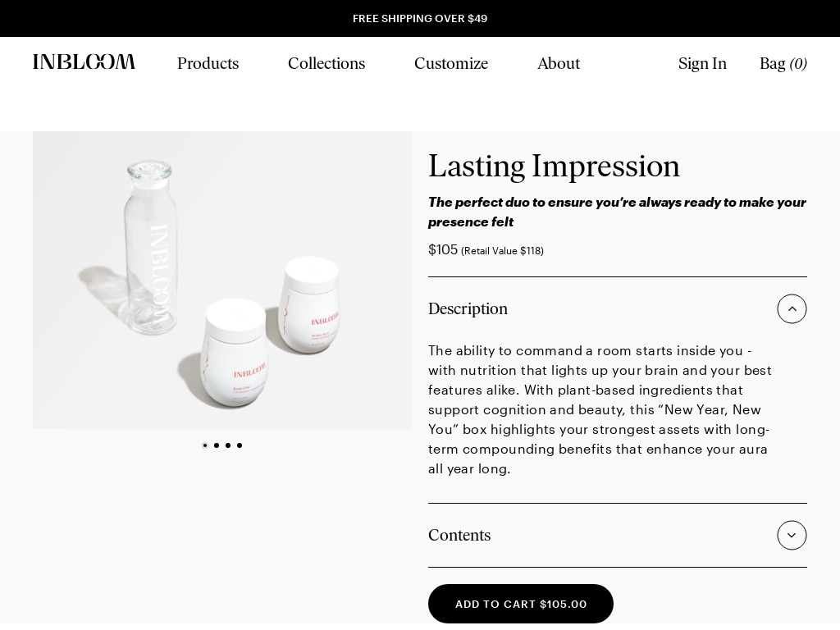Expand the Contents section using the down chevron

click(x=792, y=535)
